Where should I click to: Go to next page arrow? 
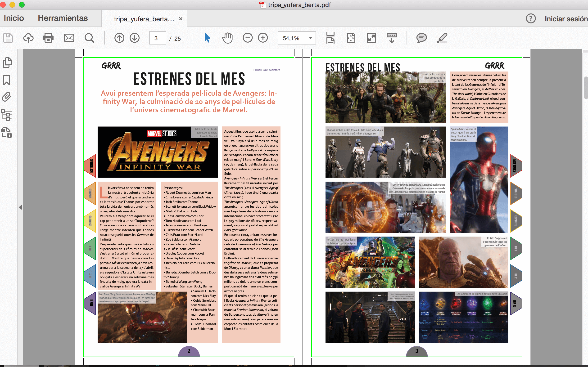pos(135,38)
